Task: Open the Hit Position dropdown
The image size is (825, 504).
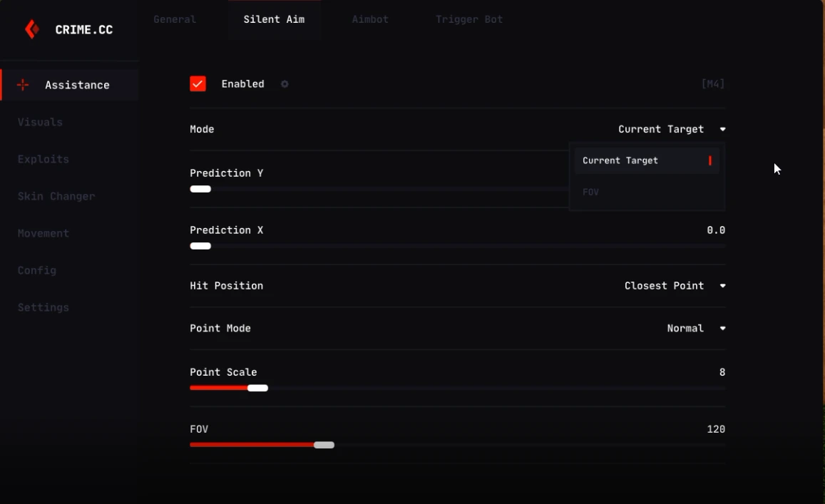Action: (x=675, y=286)
